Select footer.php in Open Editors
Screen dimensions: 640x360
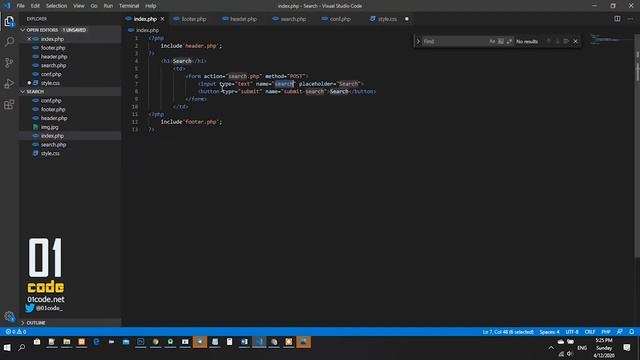click(x=70, y=48)
